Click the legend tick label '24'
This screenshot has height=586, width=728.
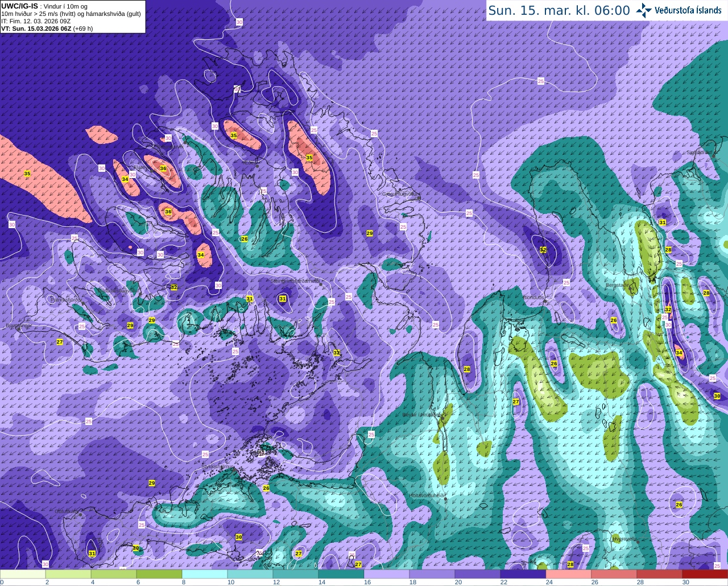(549, 582)
